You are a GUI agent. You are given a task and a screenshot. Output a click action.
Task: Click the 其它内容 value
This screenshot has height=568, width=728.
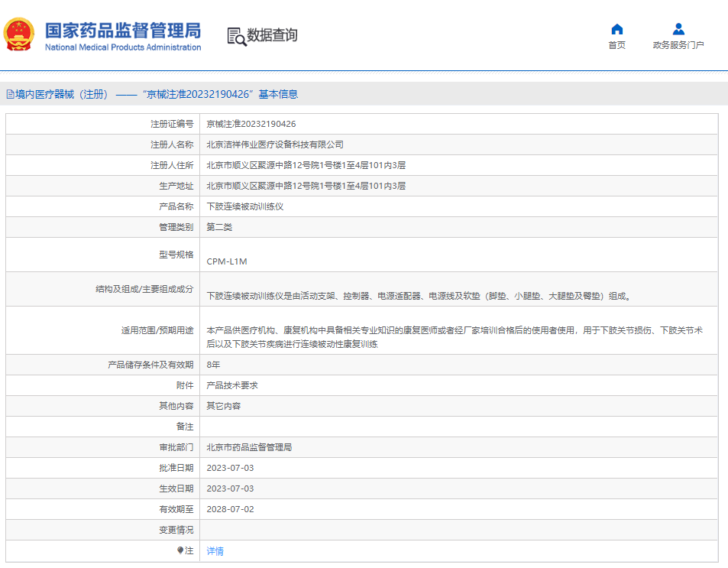point(224,406)
